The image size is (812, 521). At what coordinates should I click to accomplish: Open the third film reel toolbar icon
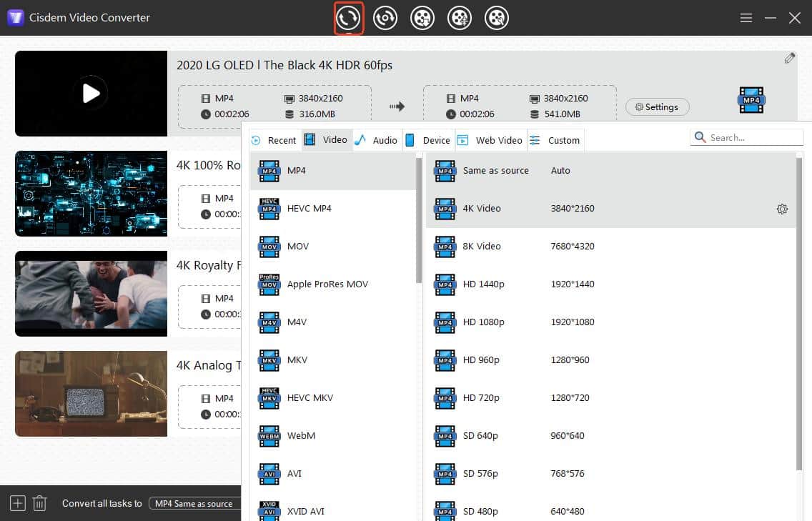tap(422, 18)
